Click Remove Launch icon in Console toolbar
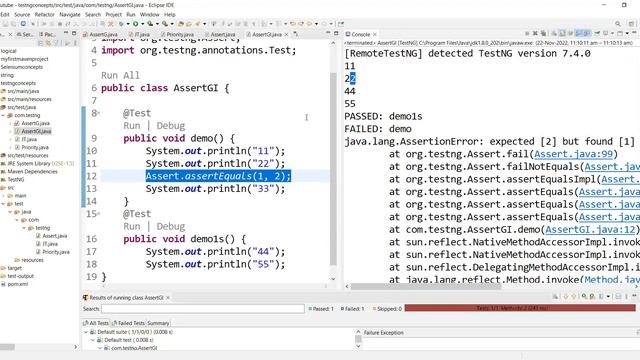Image resolution: width=640 pixels, height=360 pixels. (535, 33)
